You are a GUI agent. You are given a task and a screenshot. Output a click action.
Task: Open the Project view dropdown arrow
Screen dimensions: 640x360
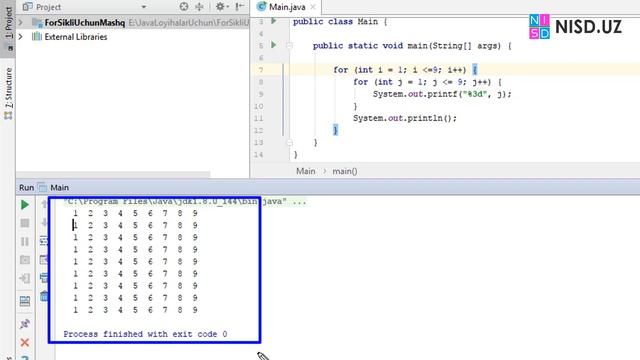[143, 7]
